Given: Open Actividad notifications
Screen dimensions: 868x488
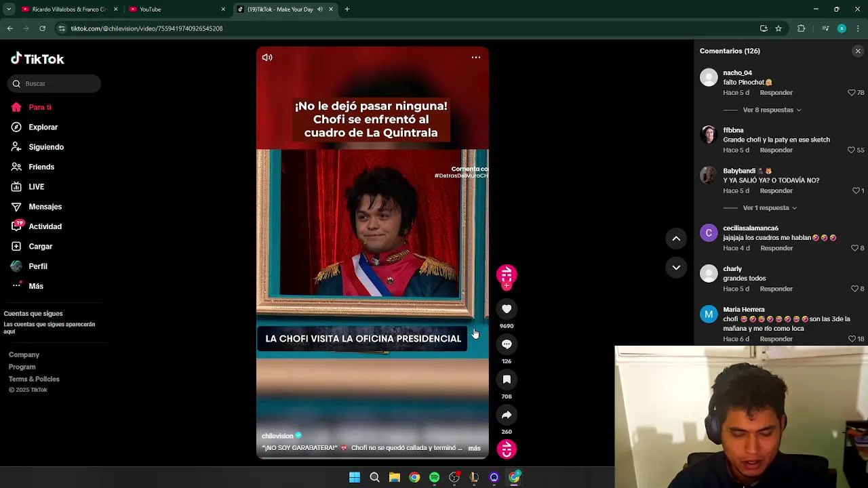Looking at the screenshot, I should [x=36, y=226].
